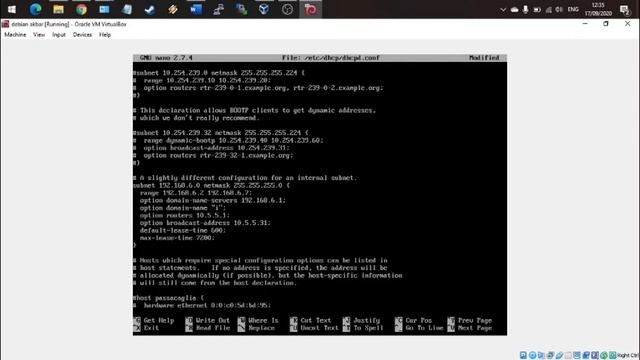Click the VirtualBox display status icon

click(x=577, y=355)
